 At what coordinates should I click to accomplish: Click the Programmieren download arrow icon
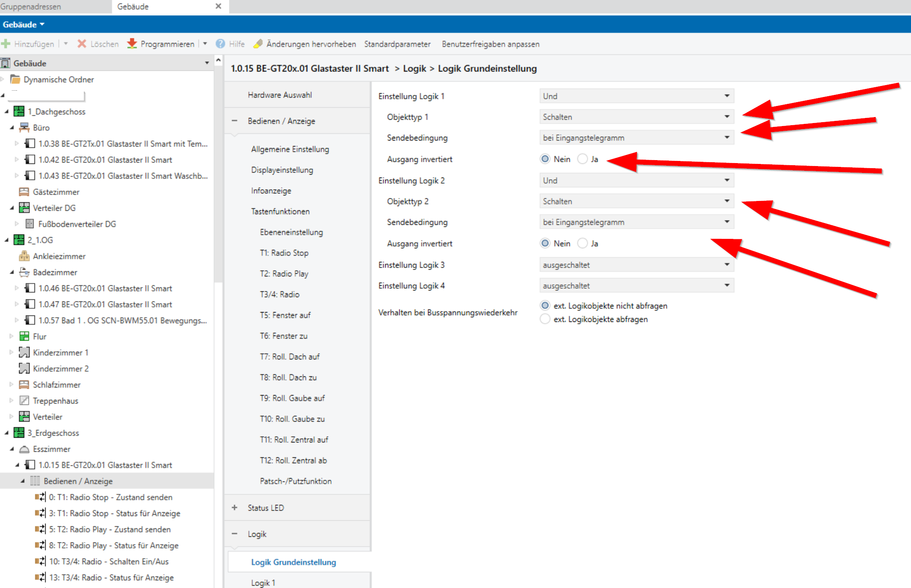point(132,44)
